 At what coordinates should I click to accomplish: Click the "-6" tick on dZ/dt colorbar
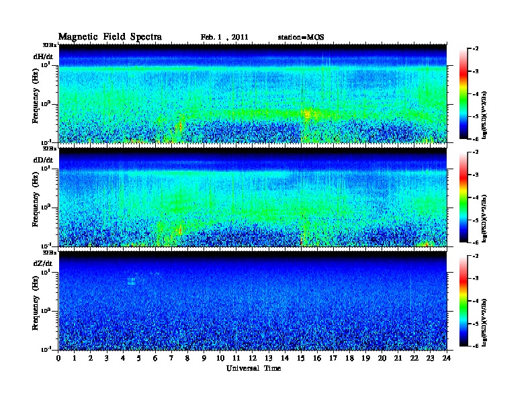(x=476, y=347)
